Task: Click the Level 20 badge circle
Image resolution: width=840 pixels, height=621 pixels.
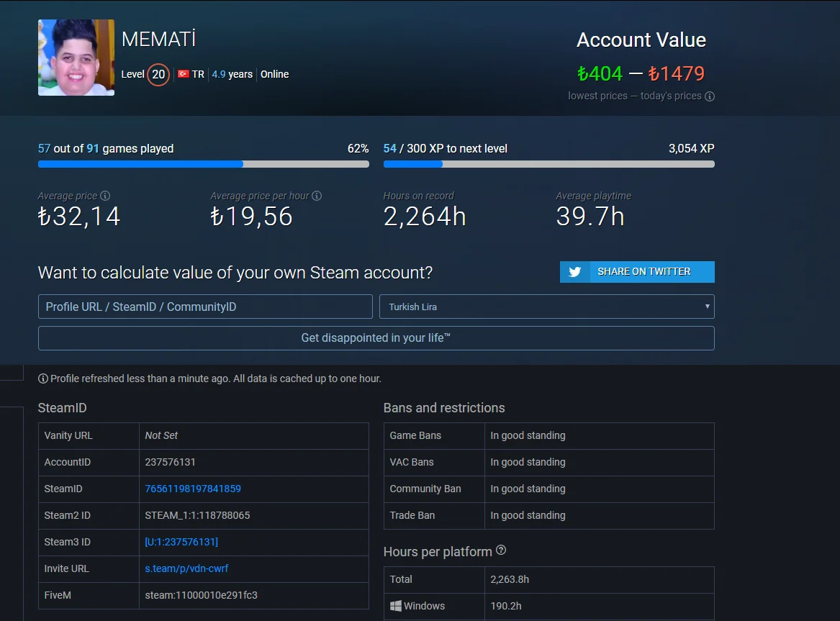Action: pos(158,74)
